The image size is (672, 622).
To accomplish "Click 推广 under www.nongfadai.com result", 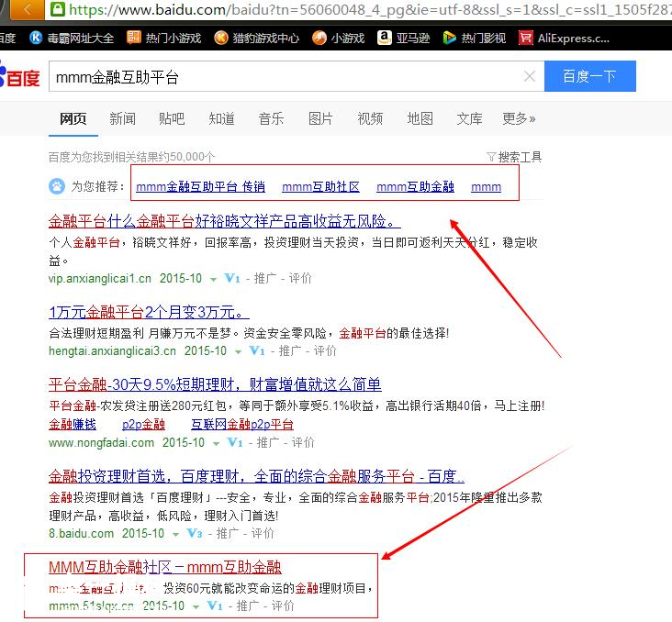I will click(x=268, y=442).
